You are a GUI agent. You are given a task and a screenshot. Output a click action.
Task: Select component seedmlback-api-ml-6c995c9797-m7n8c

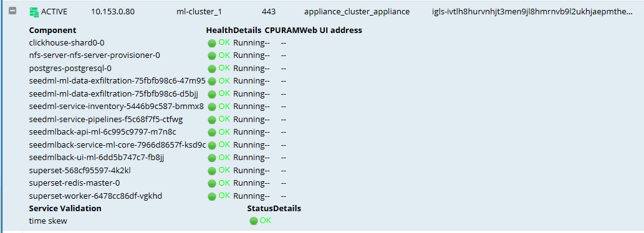point(103,132)
